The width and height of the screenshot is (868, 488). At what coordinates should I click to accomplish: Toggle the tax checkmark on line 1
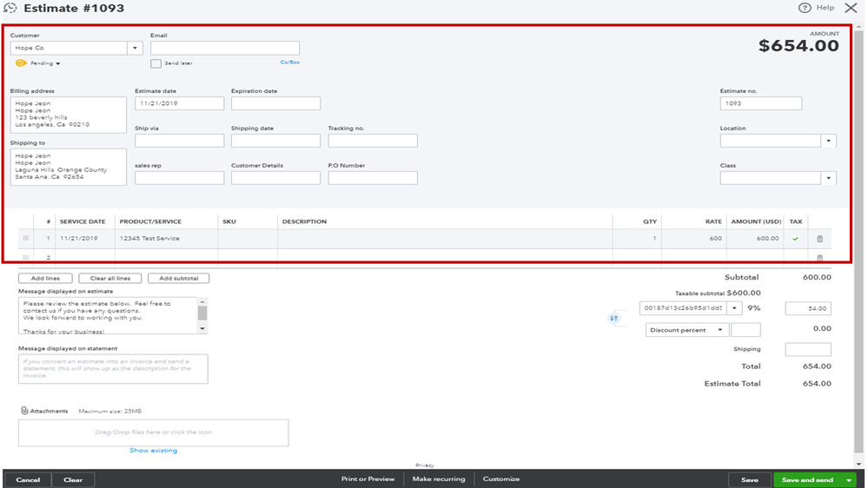796,239
